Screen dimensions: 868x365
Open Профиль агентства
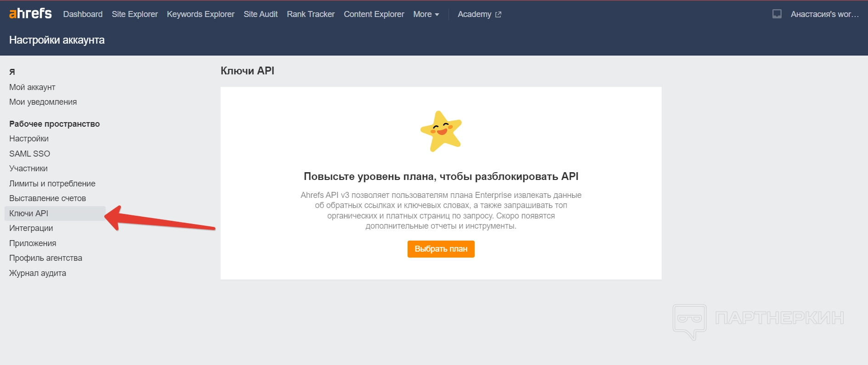click(46, 258)
